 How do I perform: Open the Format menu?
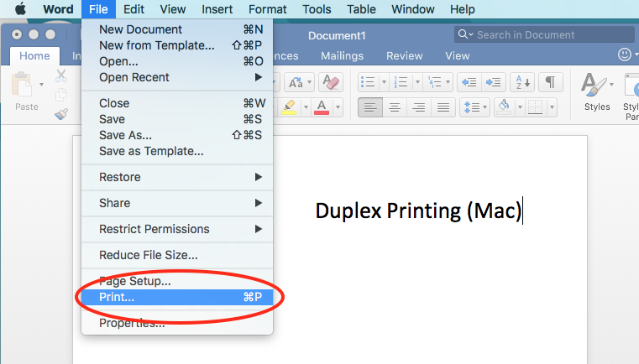coord(268,9)
